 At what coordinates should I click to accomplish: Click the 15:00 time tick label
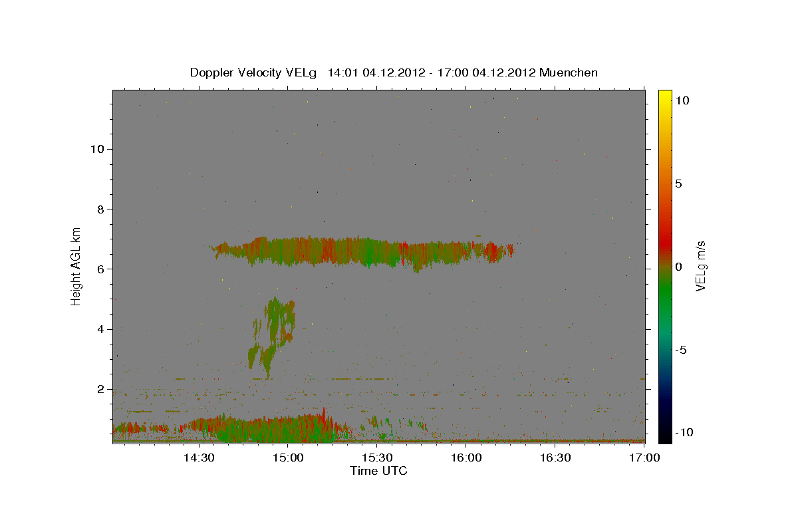(288, 458)
